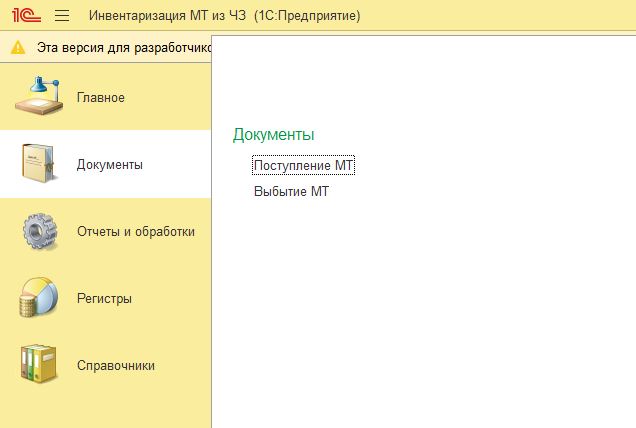Viewport: 636px width, 428px height.
Task: Click the Инвентаризация МТ из ЧЗ title
Action: pos(167,15)
